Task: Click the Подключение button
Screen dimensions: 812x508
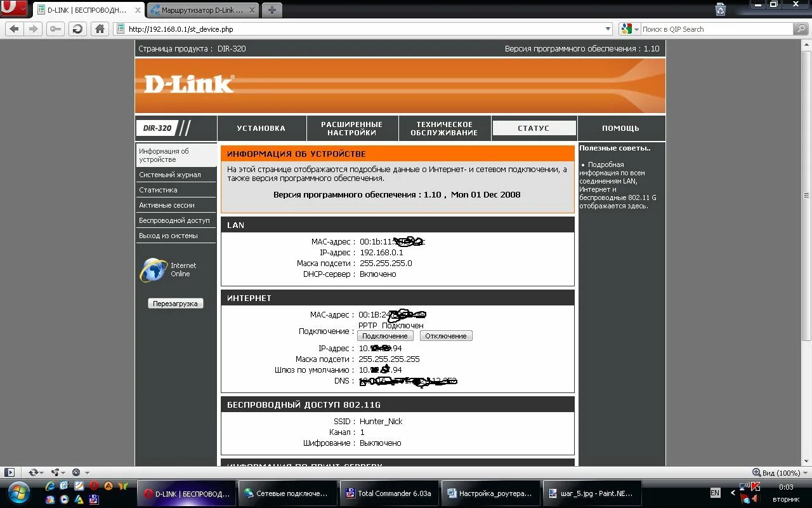Action: coord(385,336)
